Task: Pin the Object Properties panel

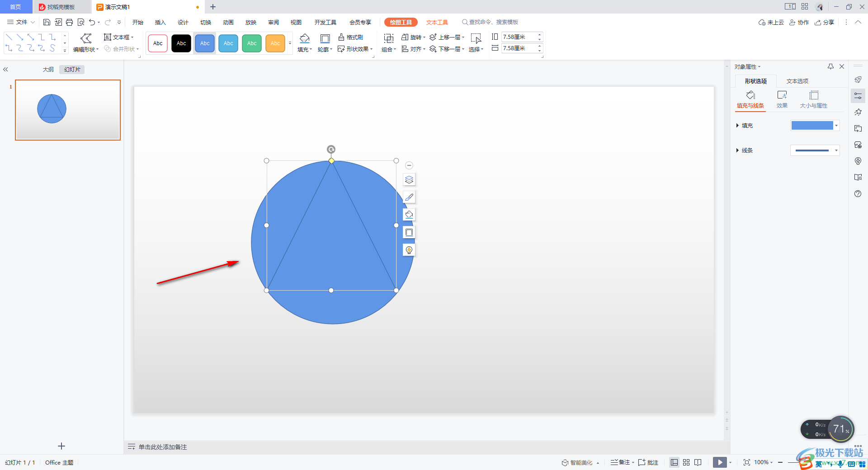Action: pos(830,66)
